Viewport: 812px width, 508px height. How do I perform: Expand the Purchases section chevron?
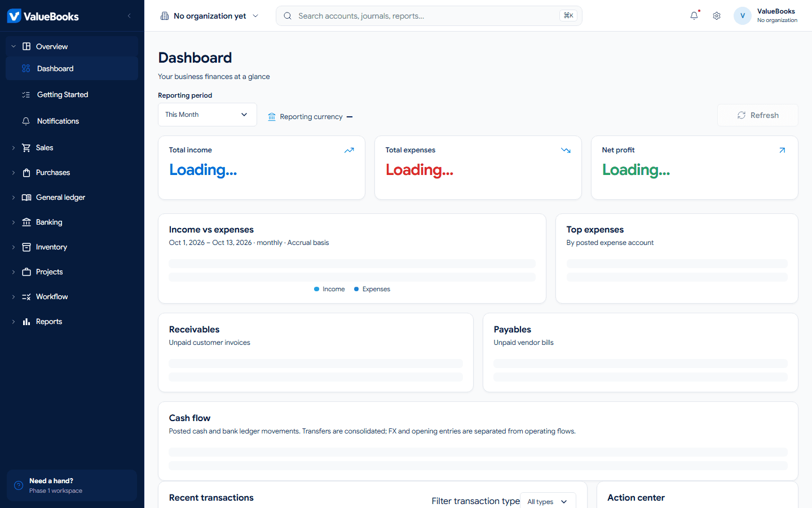pyautogui.click(x=14, y=173)
